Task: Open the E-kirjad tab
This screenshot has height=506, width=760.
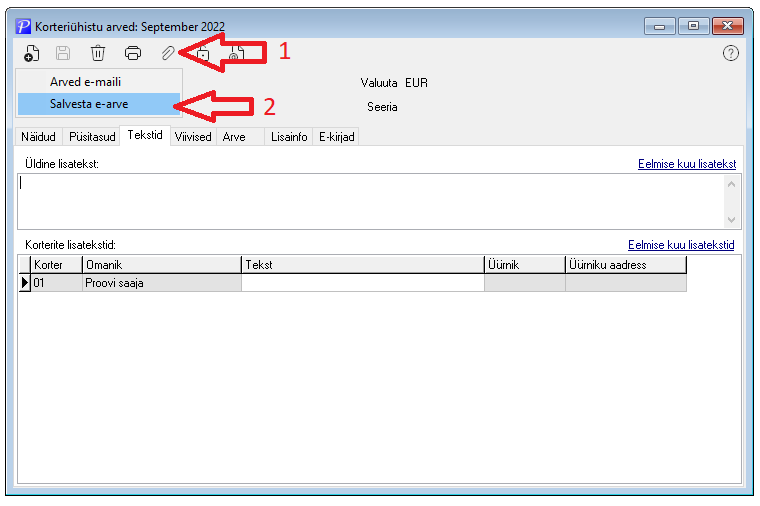Action: click(336, 137)
